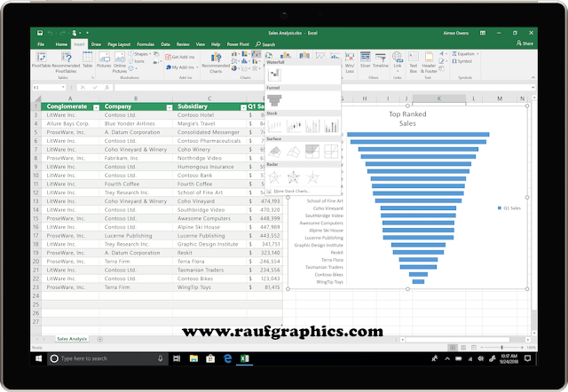Click the Share button
Image resolution: width=568 pixels, height=392 pixels.
[x=525, y=43]
